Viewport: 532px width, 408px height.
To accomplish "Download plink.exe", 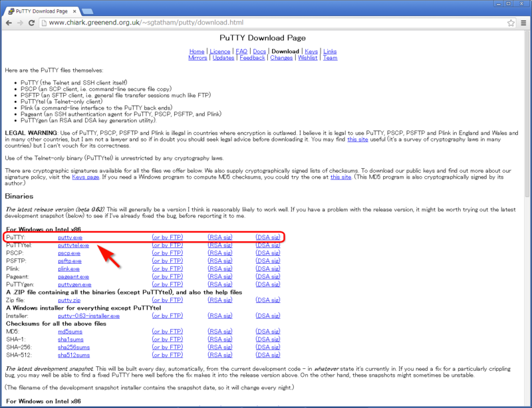I will [x=68, y=268].
